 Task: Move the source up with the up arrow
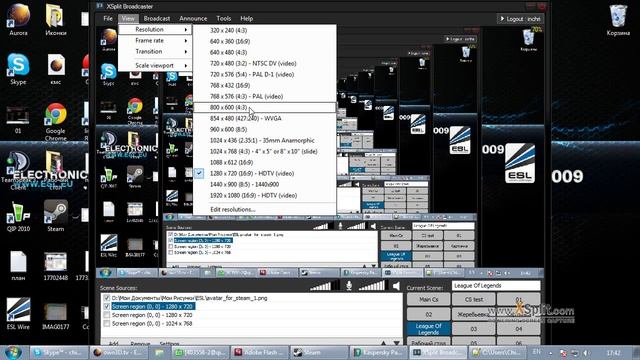pyautogui.click(x=383, y=342)
